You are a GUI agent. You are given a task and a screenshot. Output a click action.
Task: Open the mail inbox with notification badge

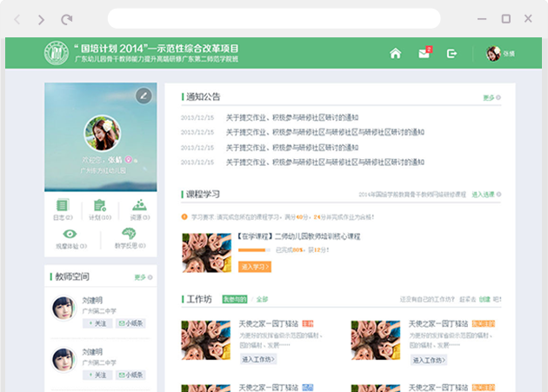tap(424, 54)
